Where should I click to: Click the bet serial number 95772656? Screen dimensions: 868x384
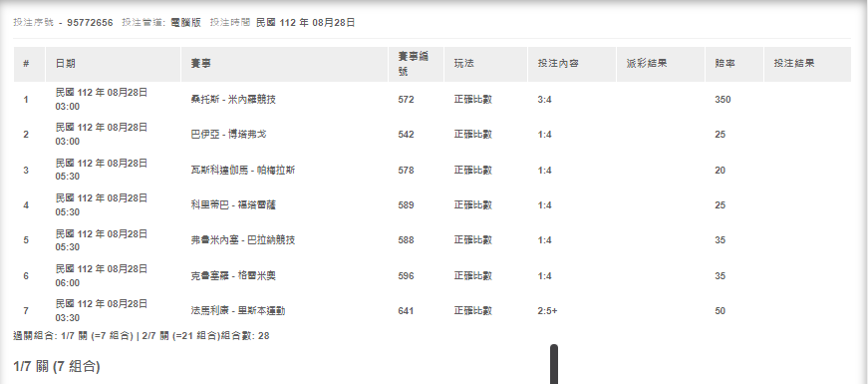click(90, 23)
